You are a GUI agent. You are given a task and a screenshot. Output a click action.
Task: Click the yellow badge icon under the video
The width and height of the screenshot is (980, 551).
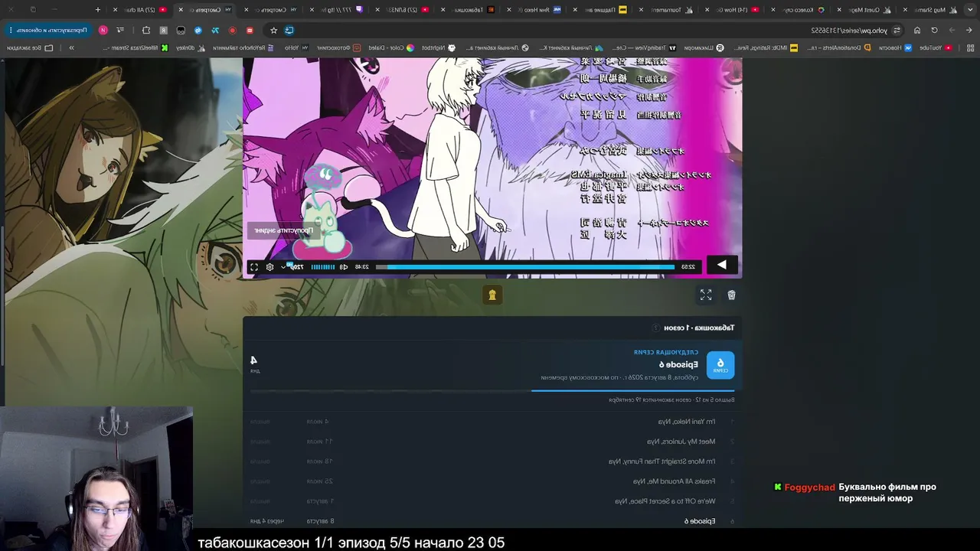(492, 295)
